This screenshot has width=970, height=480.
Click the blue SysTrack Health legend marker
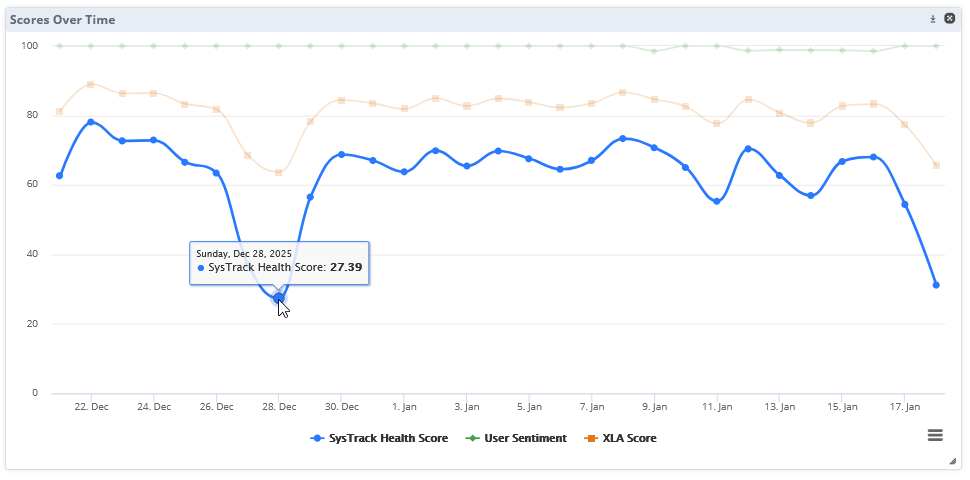[318, 438]
